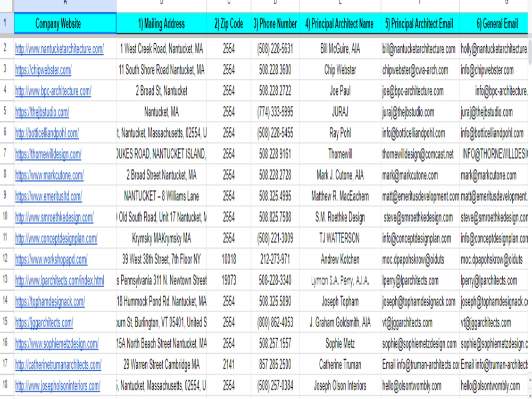Select email chipwebster@cwa-arch.com
The height and width of the screenshot is (399, 532).
[x=420, y=70]
